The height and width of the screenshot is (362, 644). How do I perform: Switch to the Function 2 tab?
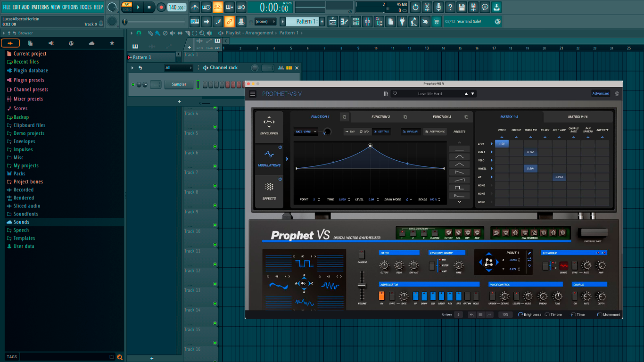(x=380, y=117)
